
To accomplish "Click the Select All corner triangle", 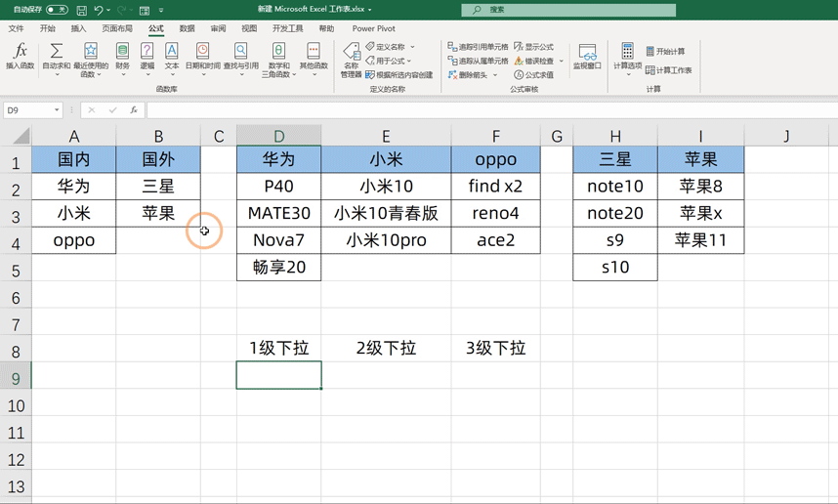I will pos(21,136).
